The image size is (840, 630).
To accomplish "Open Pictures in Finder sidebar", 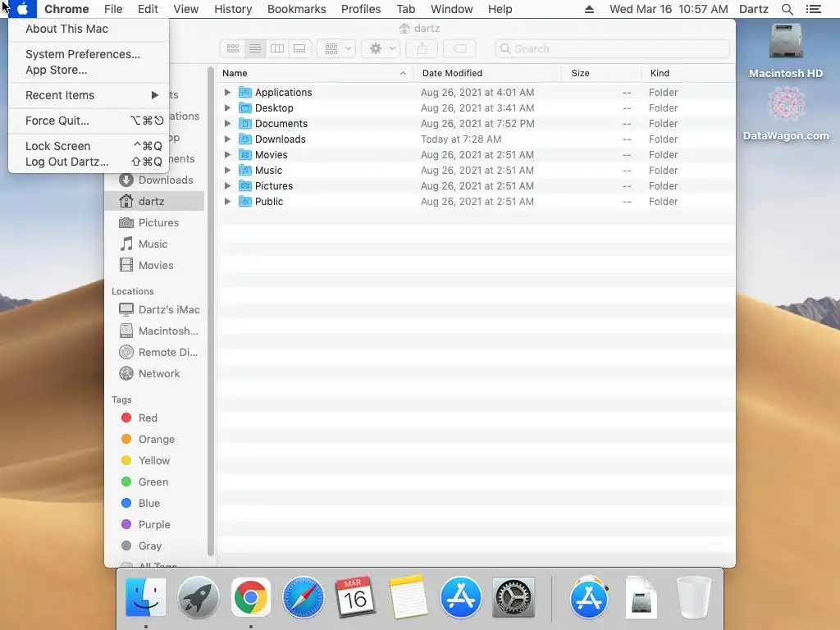I will [x=156, y=223].
